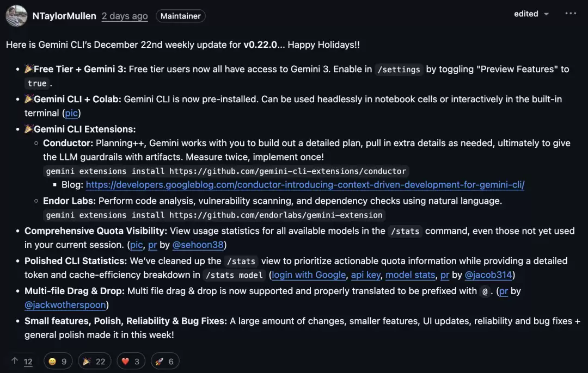Click the upvote count showing 12

[x=28, y=361]
